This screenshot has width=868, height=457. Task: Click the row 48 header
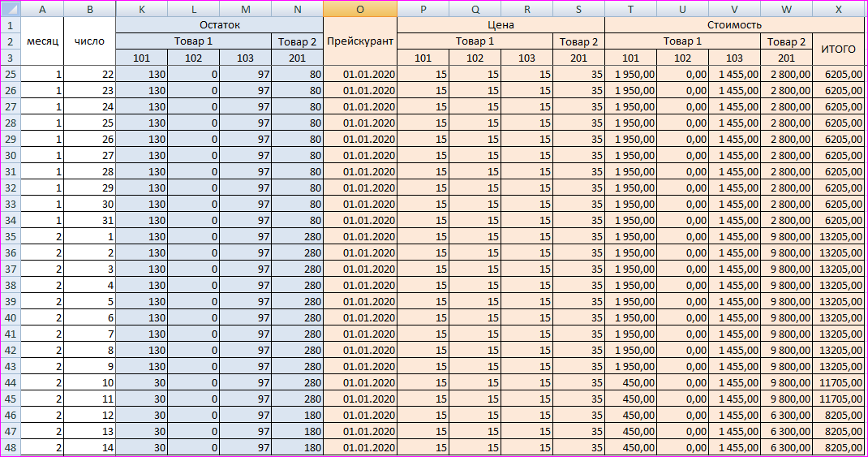point(10,447)
